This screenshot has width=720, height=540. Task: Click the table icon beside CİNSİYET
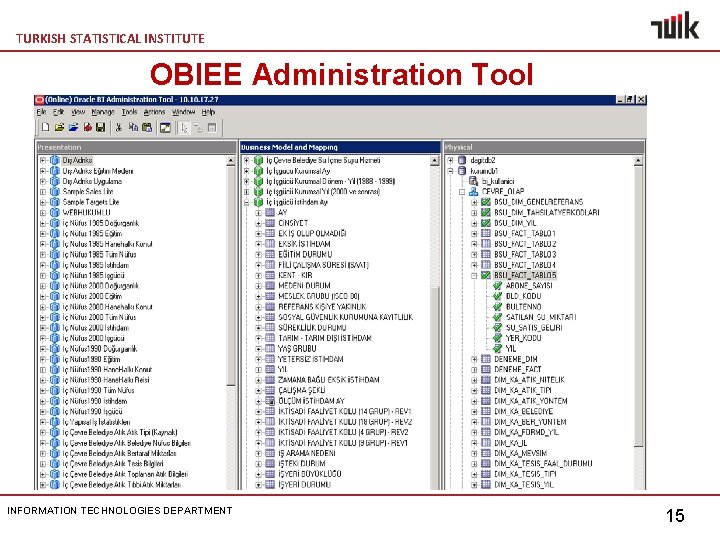tap(270, 223)
